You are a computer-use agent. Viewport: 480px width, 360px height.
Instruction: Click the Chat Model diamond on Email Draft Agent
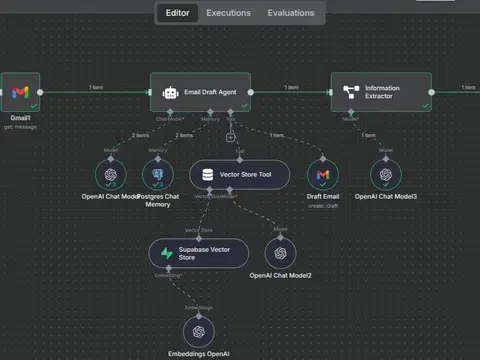(170, 112)
